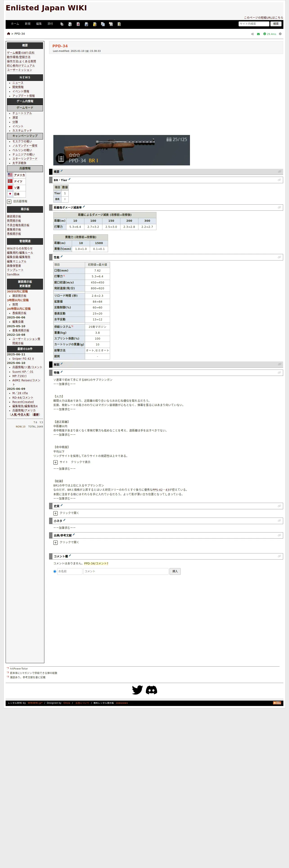Open the PPS-42 link in 総論
The height and width of the screenshot is (868, 289).
[x=158, y=490]
